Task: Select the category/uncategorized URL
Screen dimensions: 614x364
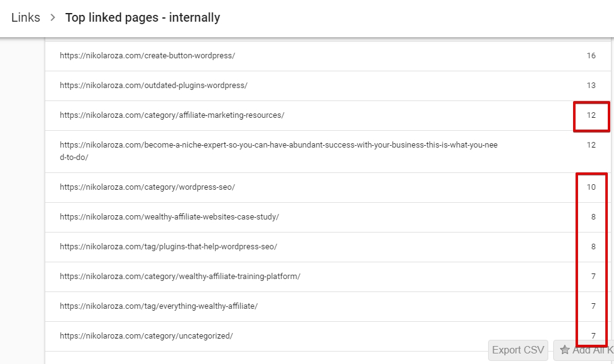Action: click(x=146, y=336)
